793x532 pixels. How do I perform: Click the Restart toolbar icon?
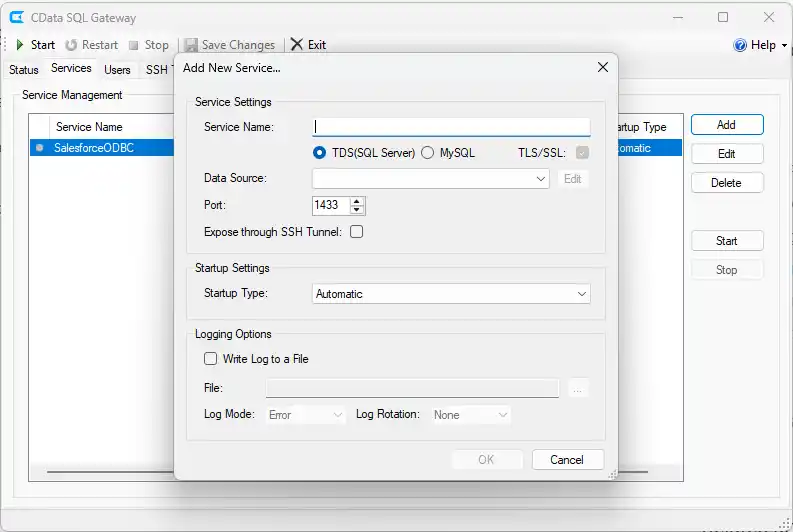coord(71,45)
